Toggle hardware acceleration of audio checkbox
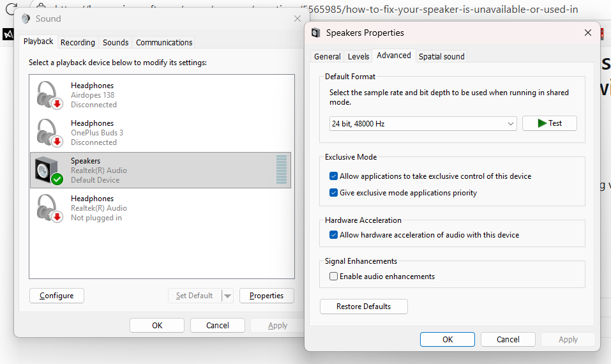Image resolution: width=611 pixels, height=364 pixels. [x=333, y=234]
